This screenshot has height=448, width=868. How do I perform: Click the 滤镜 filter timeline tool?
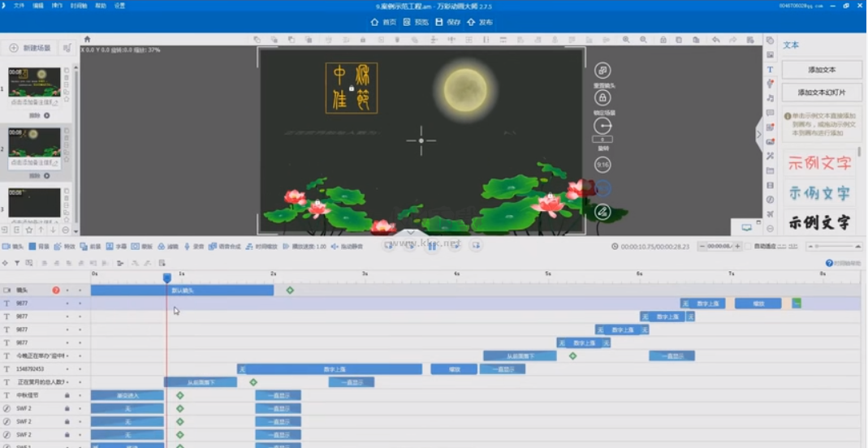tap(168, 247)
